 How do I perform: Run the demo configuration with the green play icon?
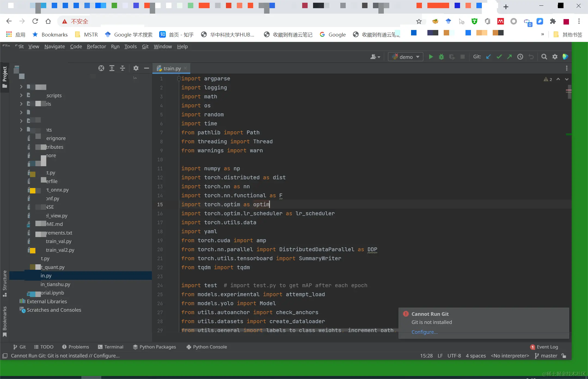pos(431,57)
